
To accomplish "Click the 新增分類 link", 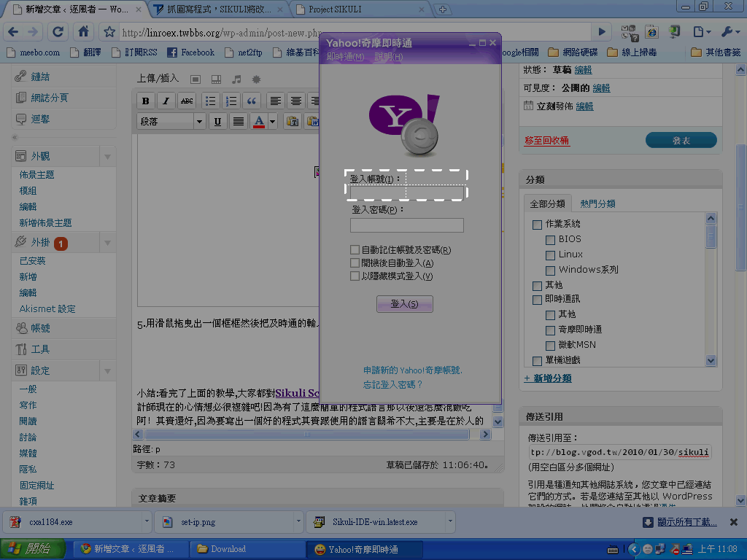I will [547, 378].
